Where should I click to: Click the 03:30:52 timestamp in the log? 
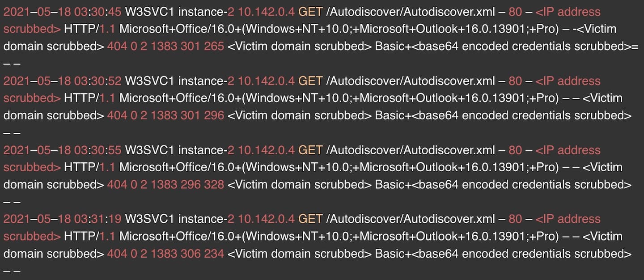98,81
